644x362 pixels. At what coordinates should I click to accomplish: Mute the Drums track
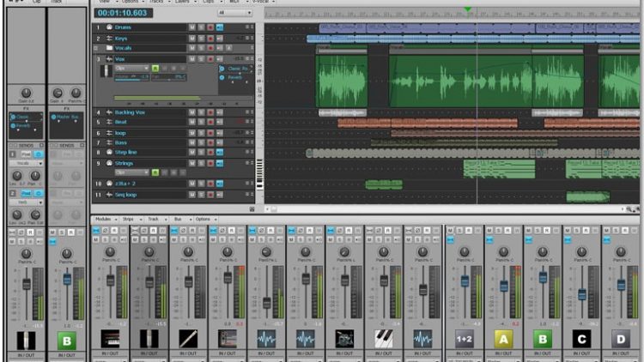[x=191, y=27]
